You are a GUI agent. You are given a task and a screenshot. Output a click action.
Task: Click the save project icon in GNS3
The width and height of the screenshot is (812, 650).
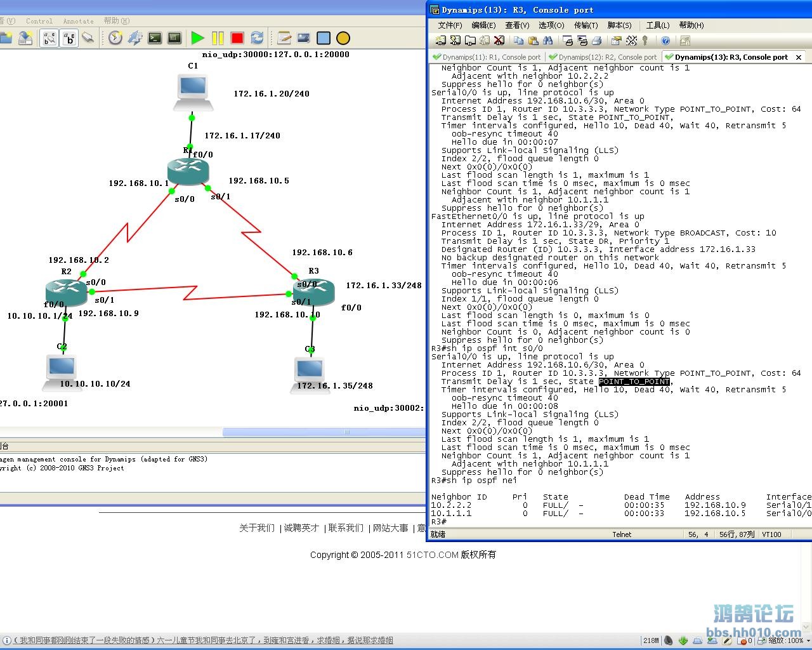(25, 39)
